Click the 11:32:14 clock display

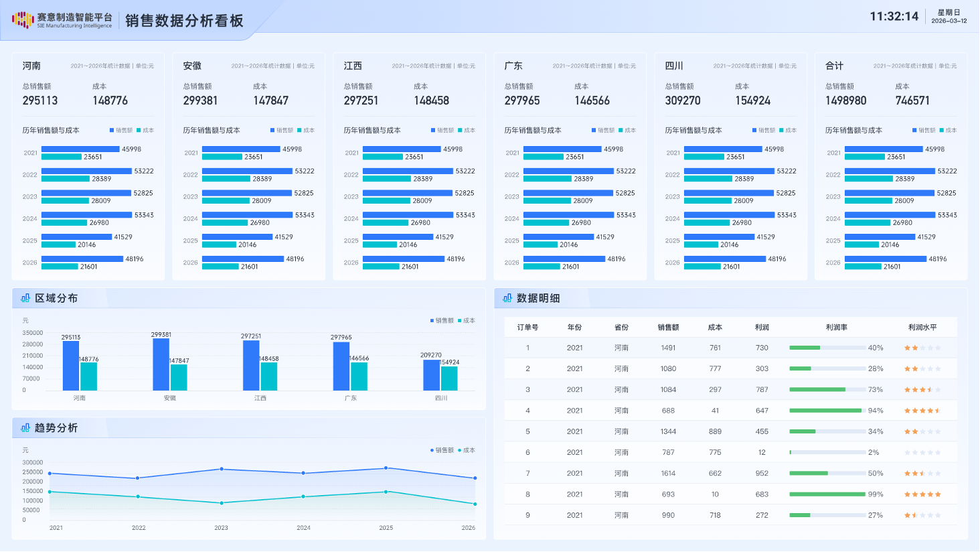[894, 17]
